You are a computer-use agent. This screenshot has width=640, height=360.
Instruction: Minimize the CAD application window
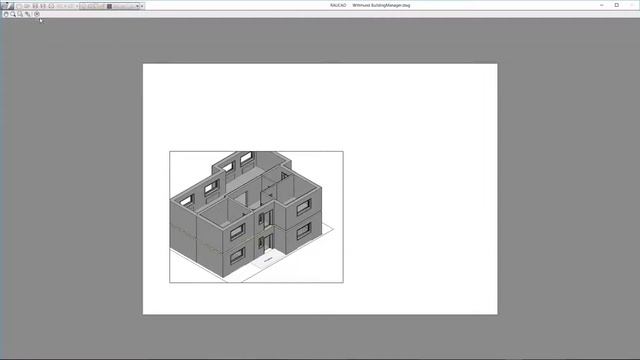tap(602, 5)
